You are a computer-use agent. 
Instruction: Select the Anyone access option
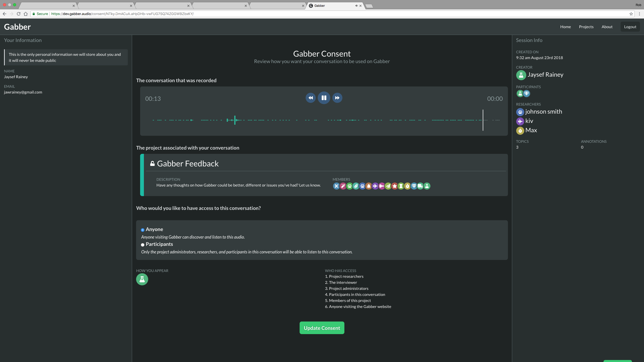click(143, 230)
